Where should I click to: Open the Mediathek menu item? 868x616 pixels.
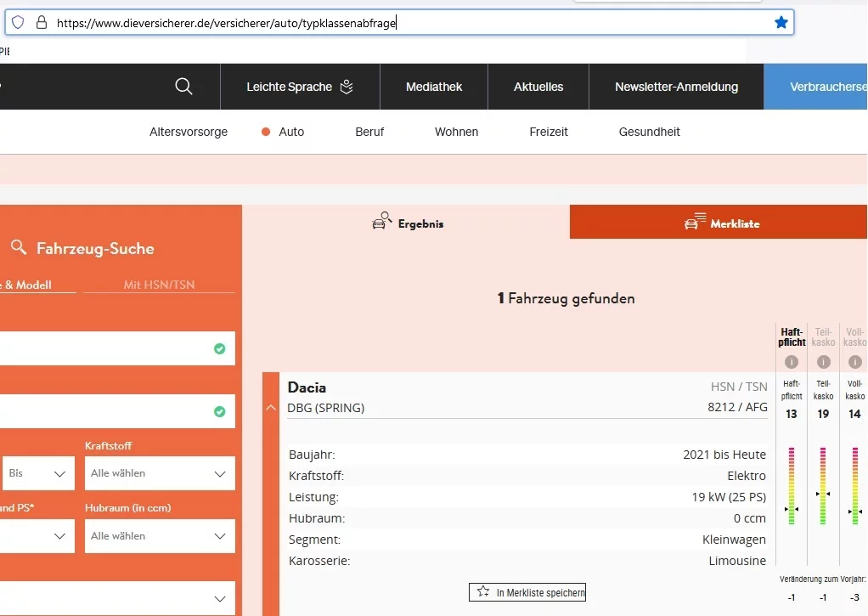click(434, 87)
